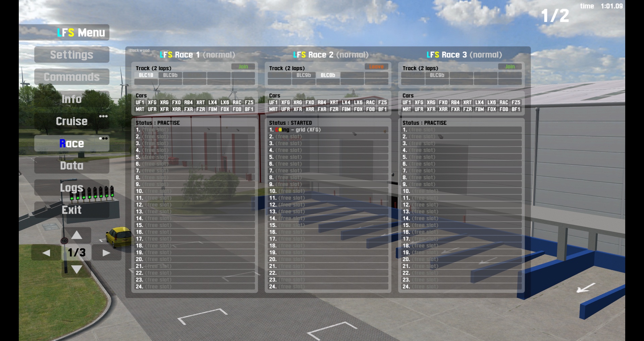The width and height of the screenshot is (644, 341).
Task: Click free slot 24 in Race 1
Action: (195, 286)
